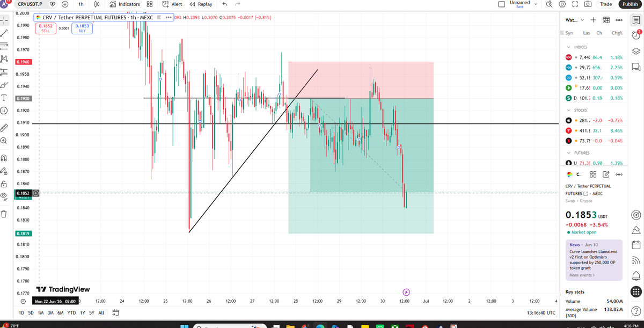Select the 8.46% Chg% watchlist row

(594, 130)
